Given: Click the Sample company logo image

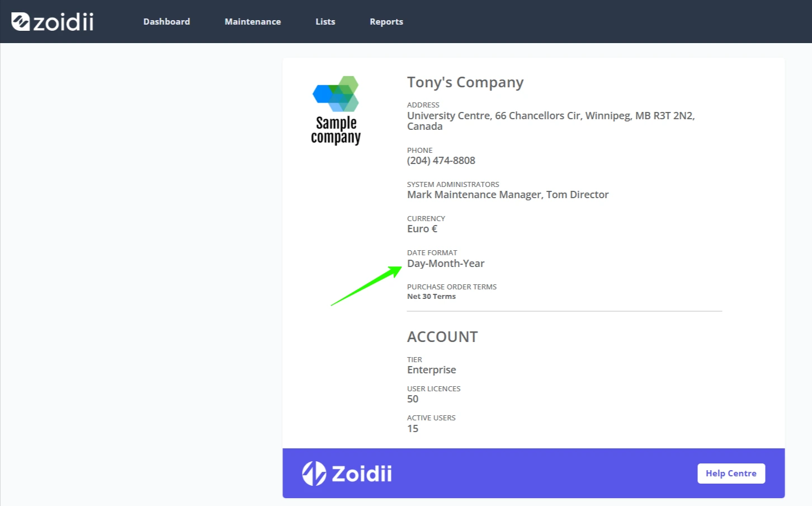Looking at the screenshot, I should pos(336,110).
